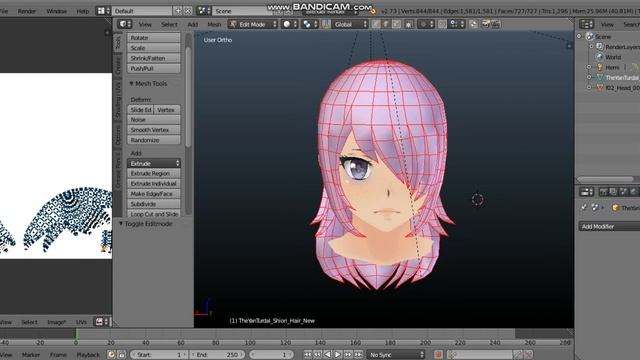Add a new screen layout with plus icon

[x=178, y=11]
